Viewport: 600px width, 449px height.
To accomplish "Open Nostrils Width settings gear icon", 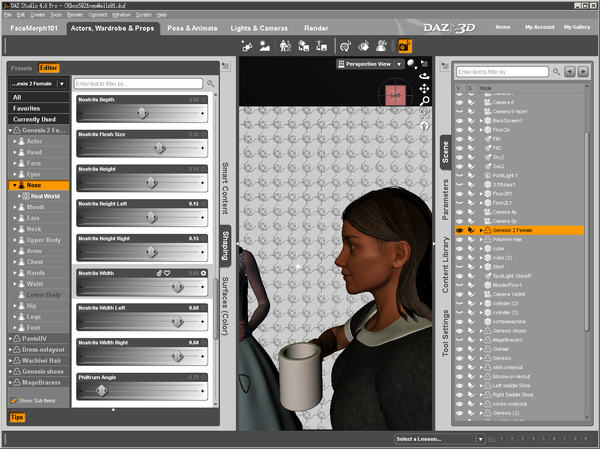I will [x=203, y=273].
